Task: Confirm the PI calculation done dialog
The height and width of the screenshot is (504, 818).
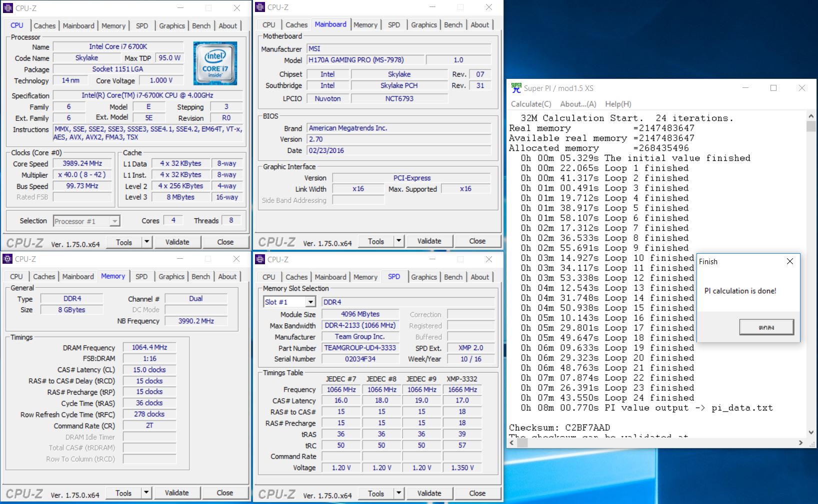Action: [x=766, y=327]
